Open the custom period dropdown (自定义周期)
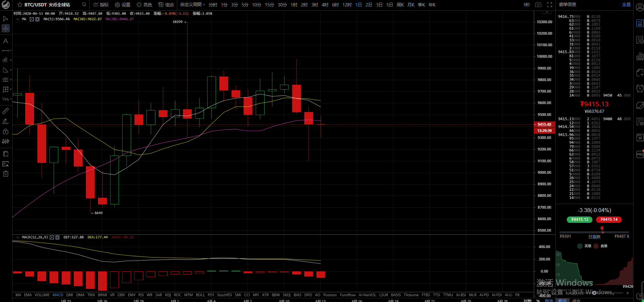This screenshot has width=644, height=302. pos(192,5)
